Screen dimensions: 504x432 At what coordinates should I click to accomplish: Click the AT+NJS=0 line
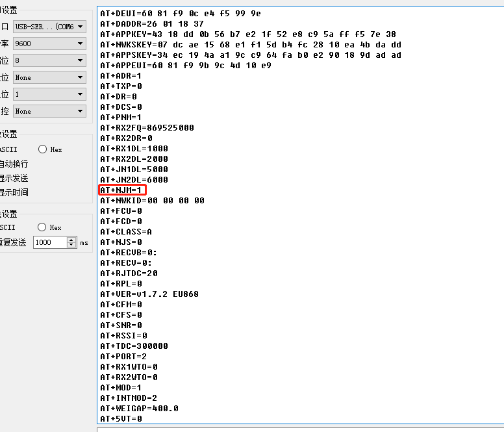click(121, 242)
